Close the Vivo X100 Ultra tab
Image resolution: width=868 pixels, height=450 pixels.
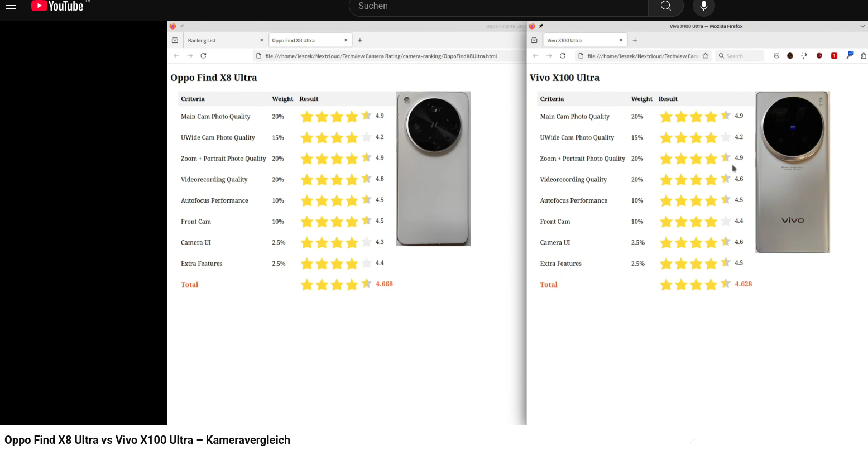621,40
